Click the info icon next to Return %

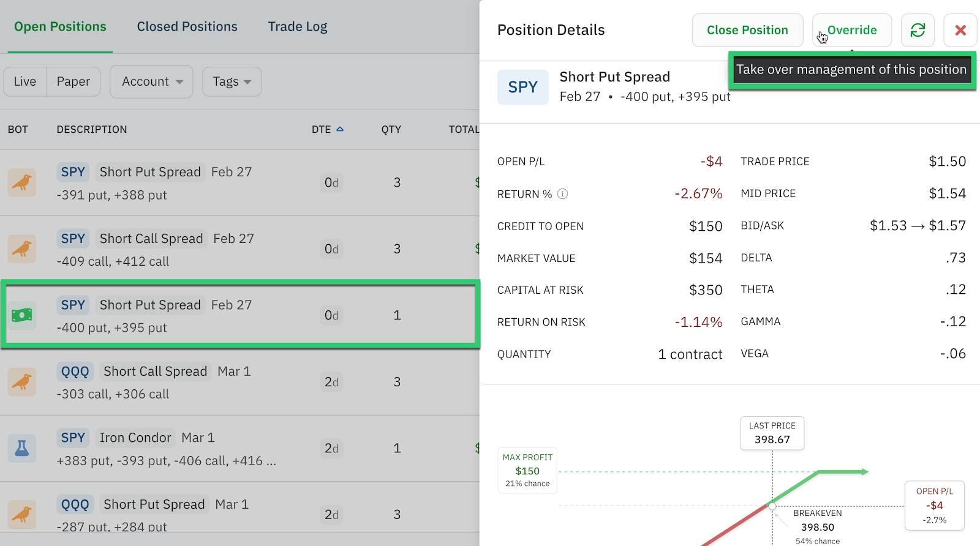point(562,194)
